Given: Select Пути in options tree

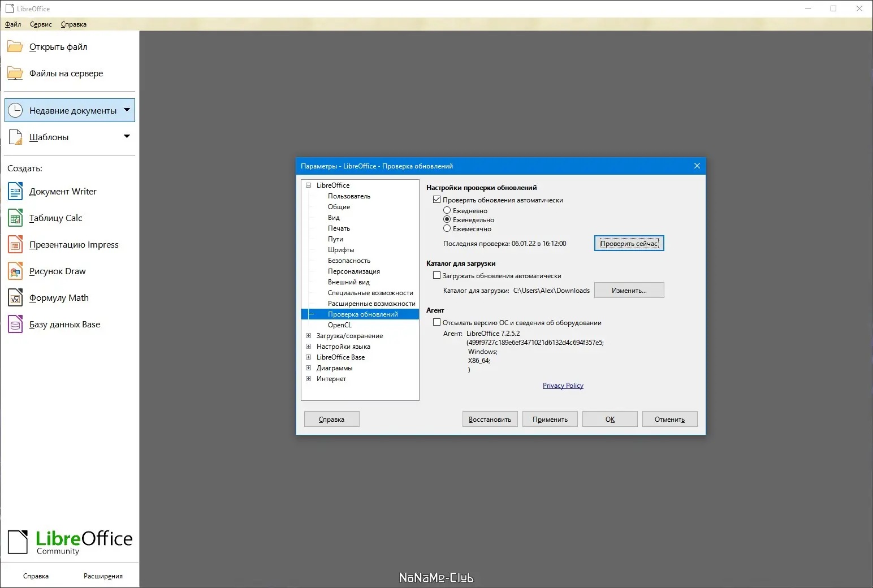Looking at the screenshot, I should point(335,239).
